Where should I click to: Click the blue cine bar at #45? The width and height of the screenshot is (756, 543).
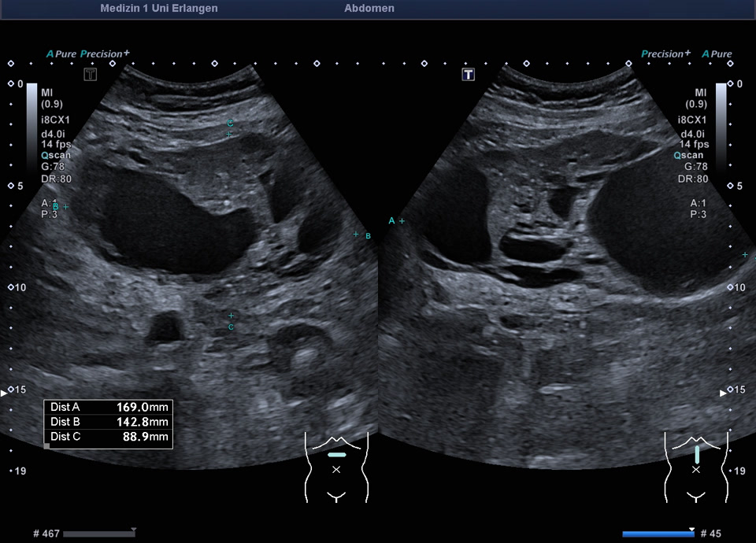pyautogui.click(x=658, y=534)
